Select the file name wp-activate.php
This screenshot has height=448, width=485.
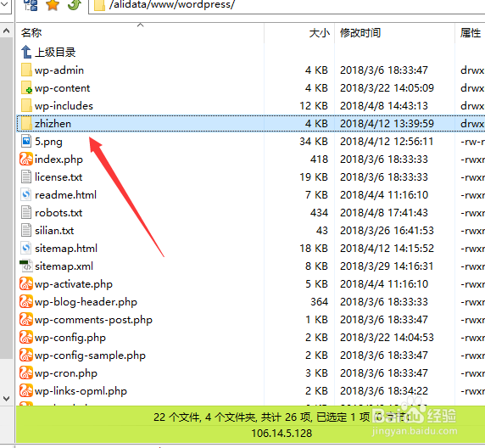click(74, 284)
